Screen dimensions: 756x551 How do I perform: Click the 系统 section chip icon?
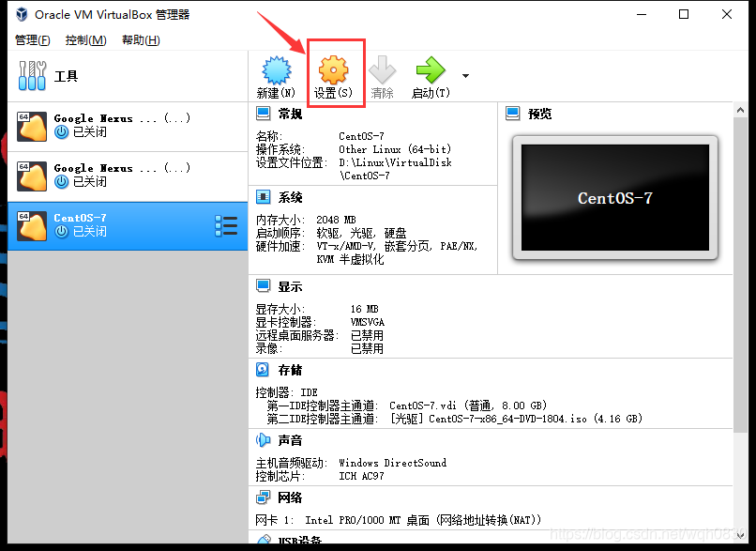pos(264,197)
